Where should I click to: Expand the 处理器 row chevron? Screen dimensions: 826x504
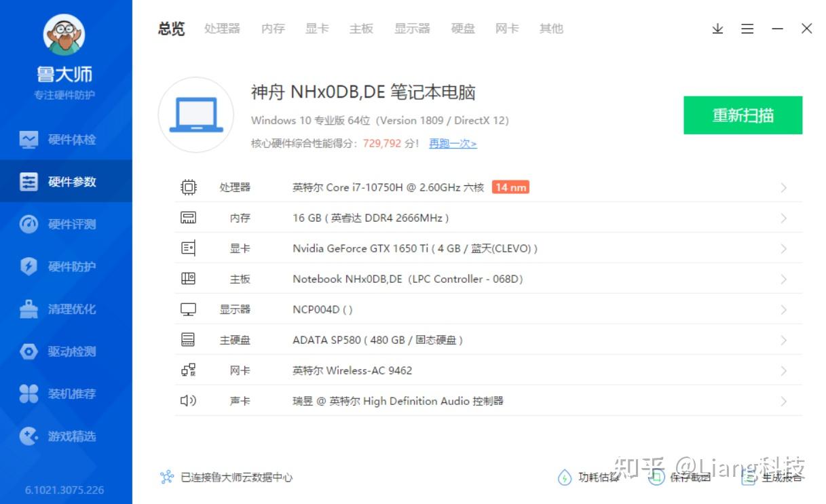pos(783,188)
